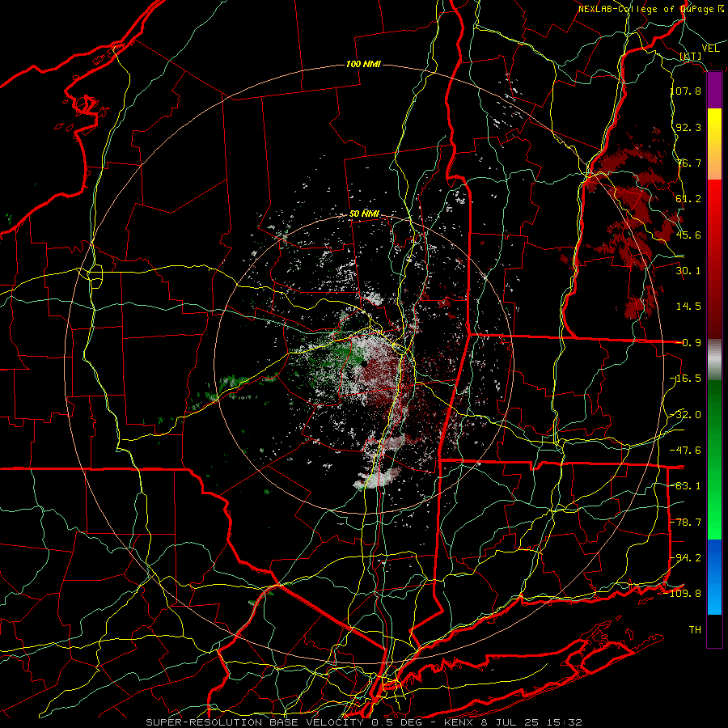728x728 pixels.
Task: Pick the gray near-zero segment of the color bar
Action: pyautogui.click(x=714, y=360)
